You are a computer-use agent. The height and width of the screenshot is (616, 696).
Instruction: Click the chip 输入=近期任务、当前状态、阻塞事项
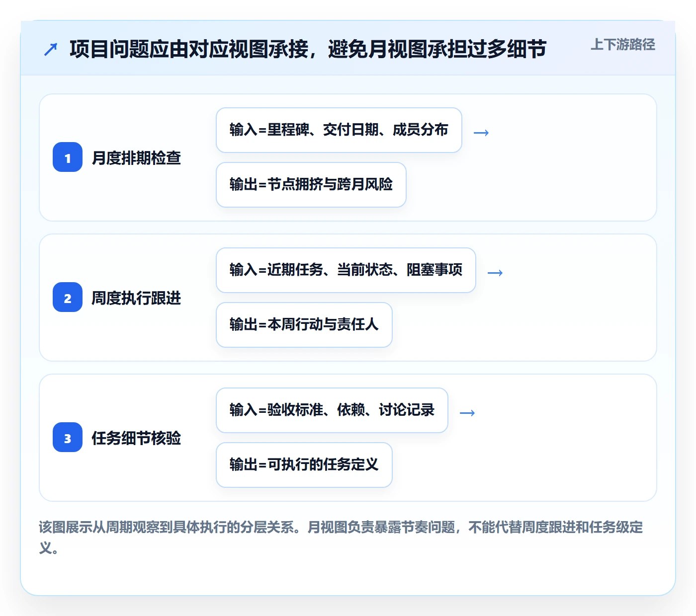(346, 270)
